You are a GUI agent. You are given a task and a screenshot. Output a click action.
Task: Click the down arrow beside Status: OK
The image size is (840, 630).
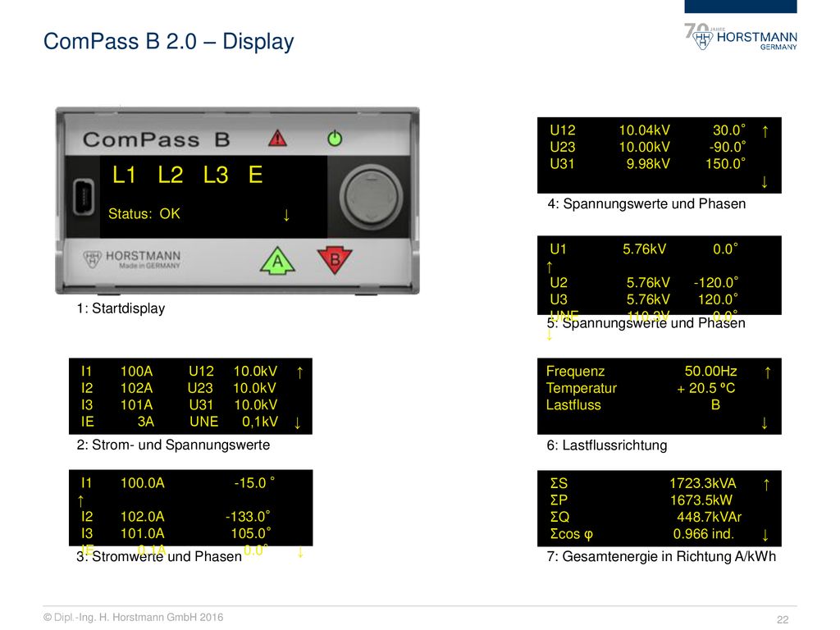286,215
